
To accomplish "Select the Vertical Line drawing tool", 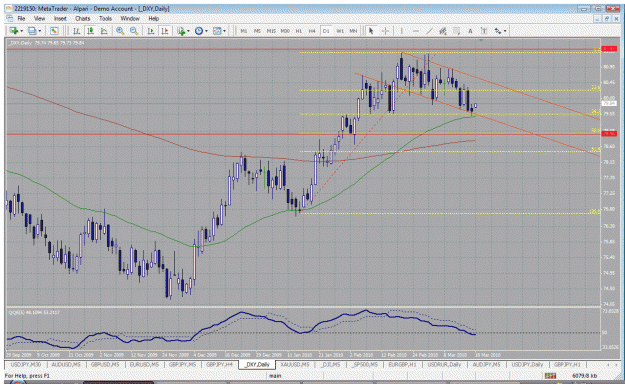I will (x=401, y=31).
